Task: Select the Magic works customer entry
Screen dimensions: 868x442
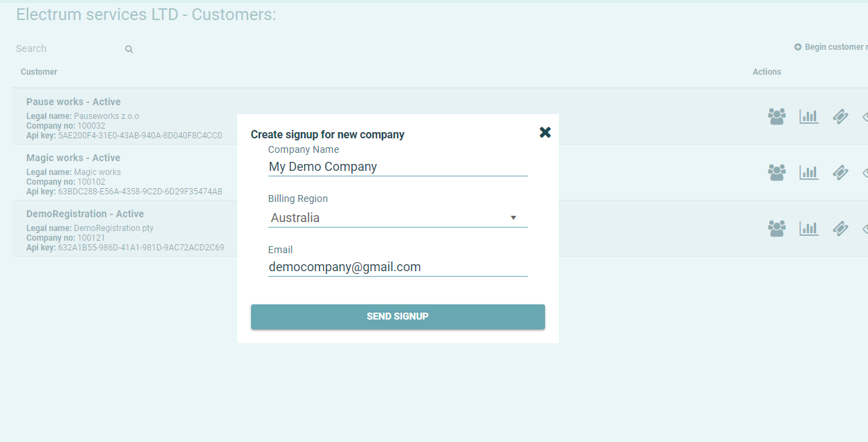Action: pos(73,158)
